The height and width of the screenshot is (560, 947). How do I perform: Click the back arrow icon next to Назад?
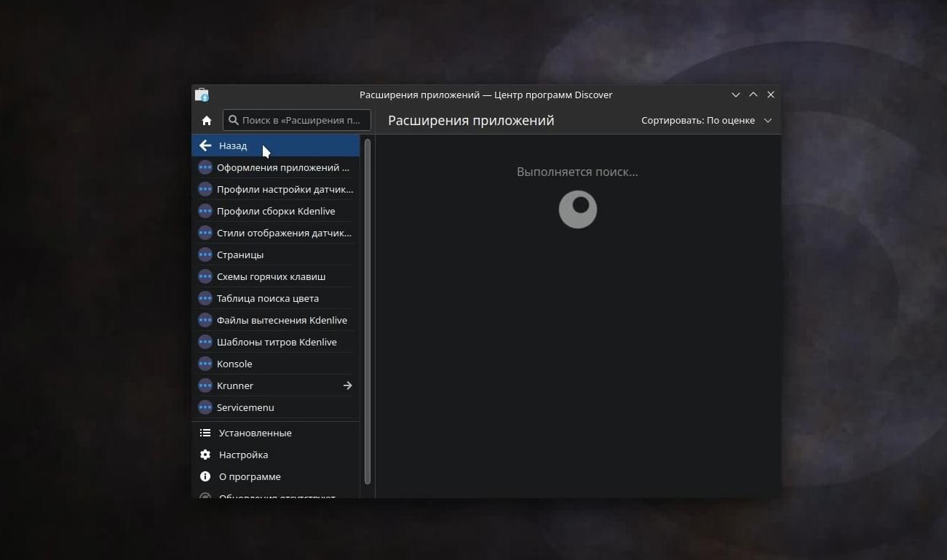205,145
